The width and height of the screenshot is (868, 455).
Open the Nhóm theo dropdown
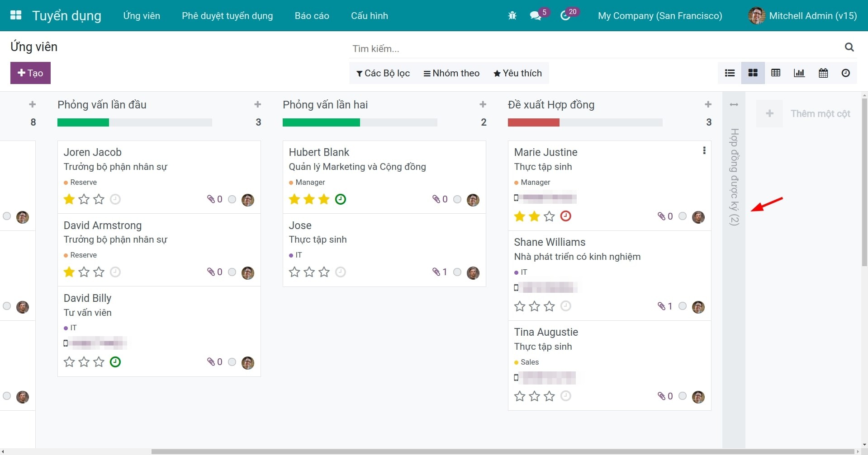(451, 73)
